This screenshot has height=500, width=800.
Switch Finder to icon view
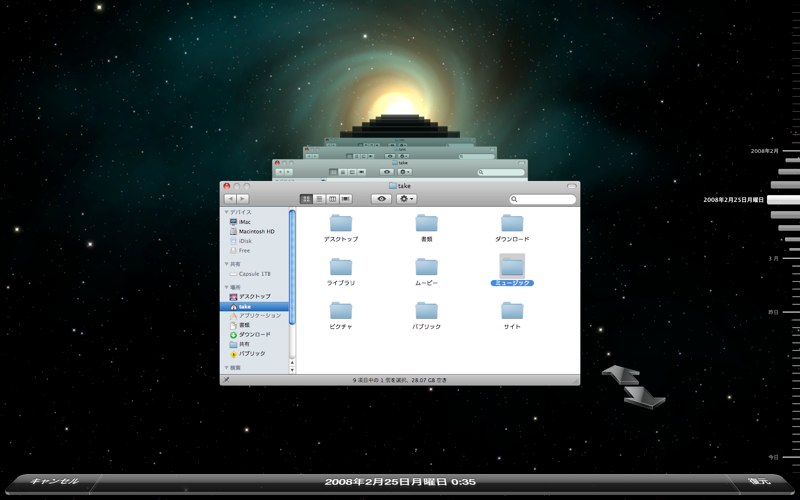pyautogui.click(x=307, y=199)
